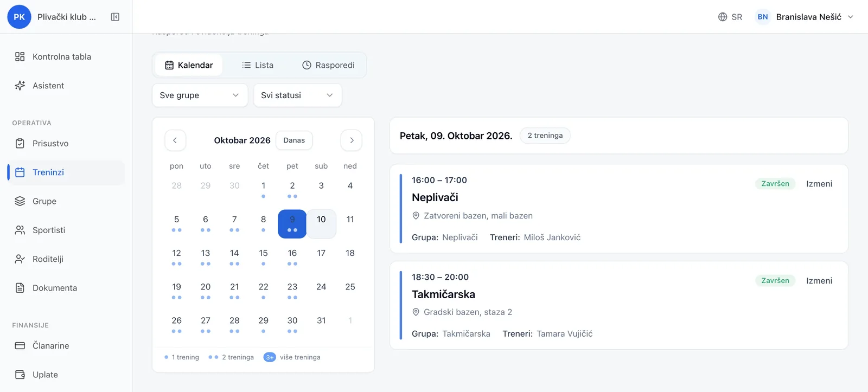
Task: Click the Kontrolna tabla dashboard icon
Action: click(x=20, y=56)
